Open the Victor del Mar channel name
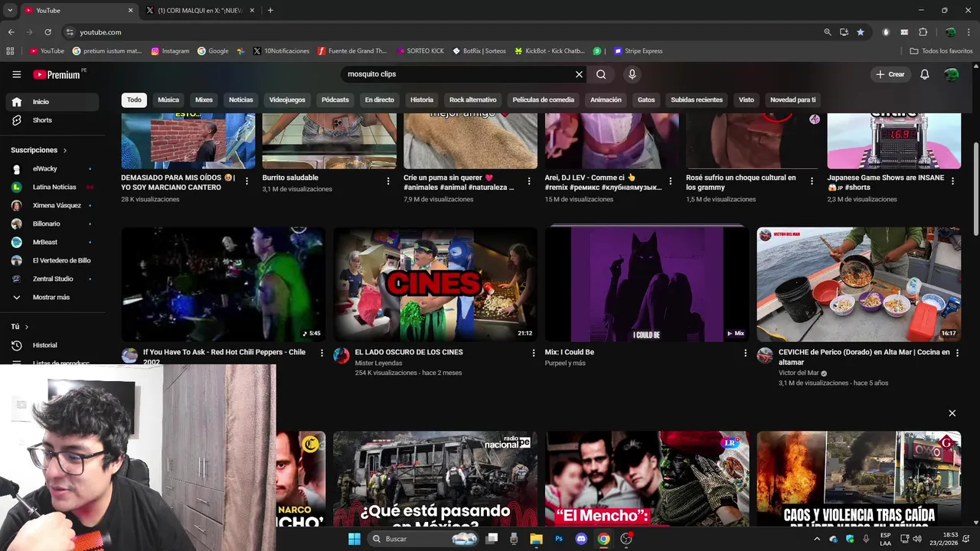 [799, 373]
